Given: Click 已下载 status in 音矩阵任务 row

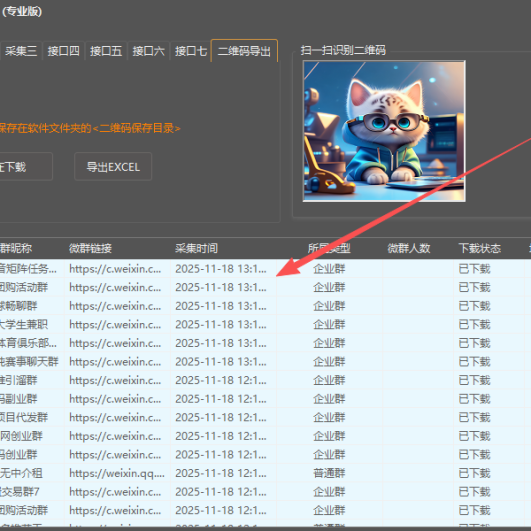Looking at the screenshot, I should tap(474, 269).
